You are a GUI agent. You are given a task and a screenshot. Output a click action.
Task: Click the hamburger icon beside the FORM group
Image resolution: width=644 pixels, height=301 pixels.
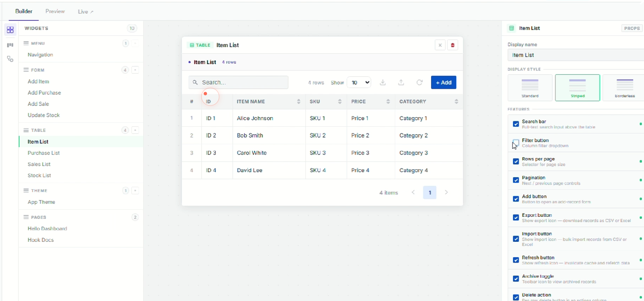pyautogui.click(x=26, y=70)
